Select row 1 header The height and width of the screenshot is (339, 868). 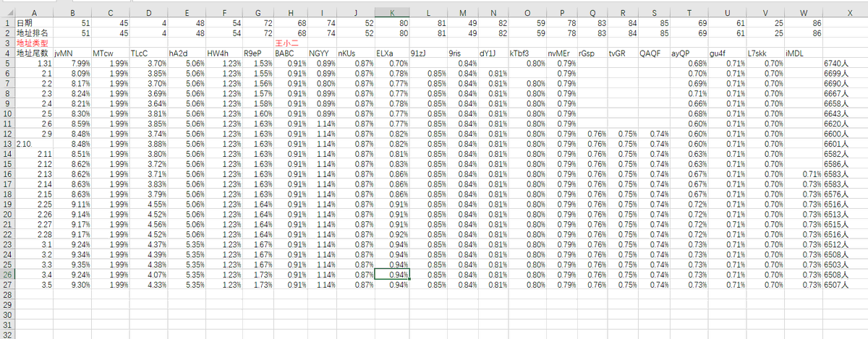(x=7, y=22)
